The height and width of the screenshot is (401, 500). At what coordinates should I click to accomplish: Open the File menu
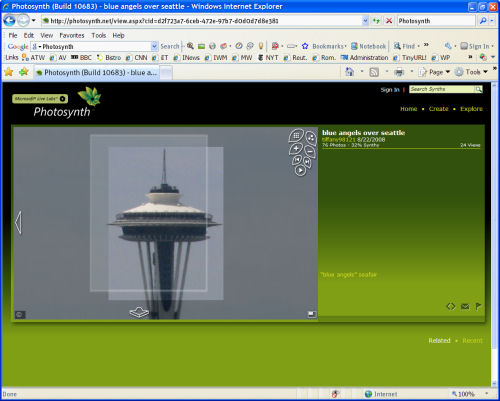pos(13,35)
